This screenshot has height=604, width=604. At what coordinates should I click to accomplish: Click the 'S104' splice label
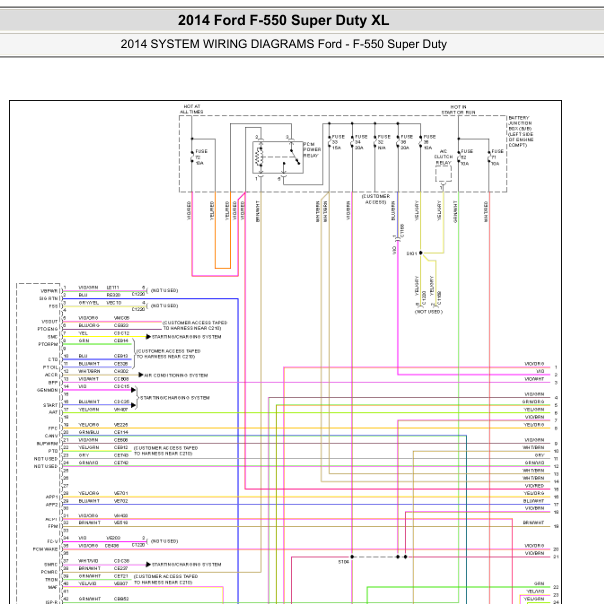(344, 562)
